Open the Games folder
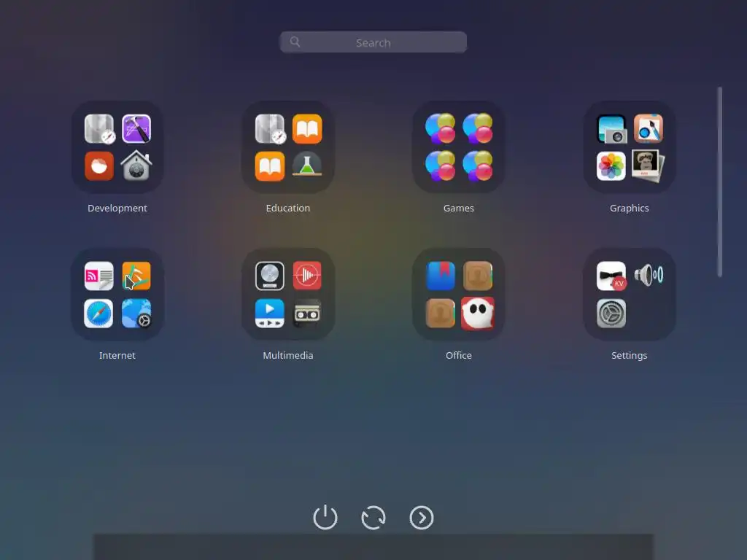The height and width of the screenshot is (560, 747). click(x=458, y=147)
